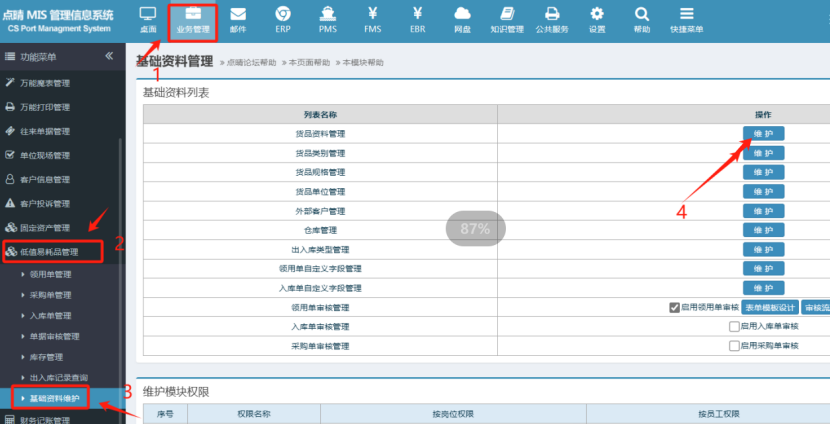Viewport: 830px width, 425px height.
Task: Open the 快捷菜单 quick menu
Action: point(686,18)
